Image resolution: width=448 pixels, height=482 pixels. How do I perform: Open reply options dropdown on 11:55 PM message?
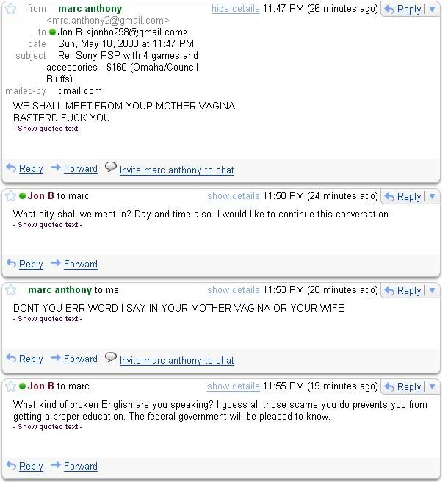click(432, 386)
